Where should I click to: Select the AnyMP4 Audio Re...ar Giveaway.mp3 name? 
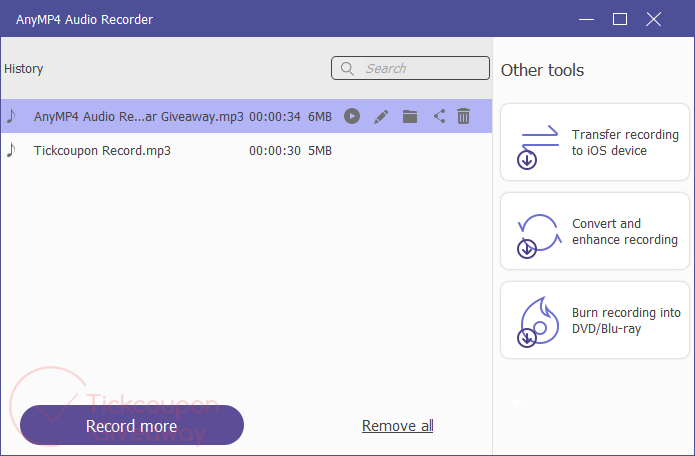coord(139,117)
